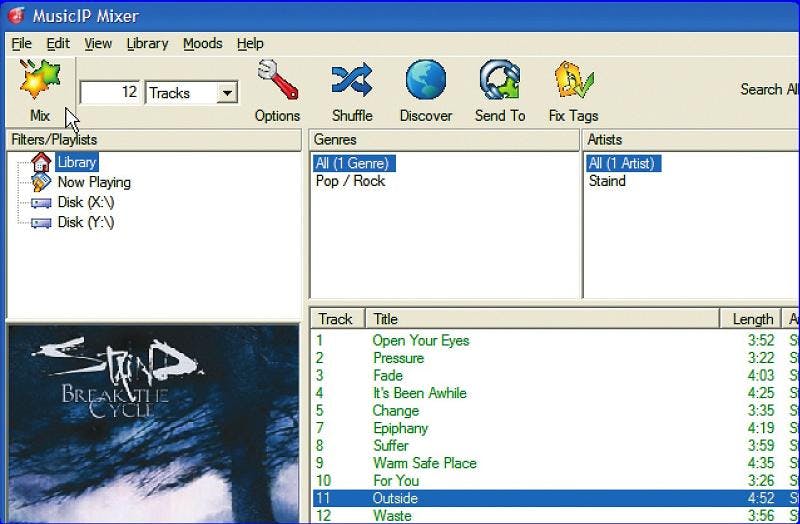This screenshot has width=800, height=524.
Task: Click the Break the Cycle album cover
Action: [x=154, y=425]
